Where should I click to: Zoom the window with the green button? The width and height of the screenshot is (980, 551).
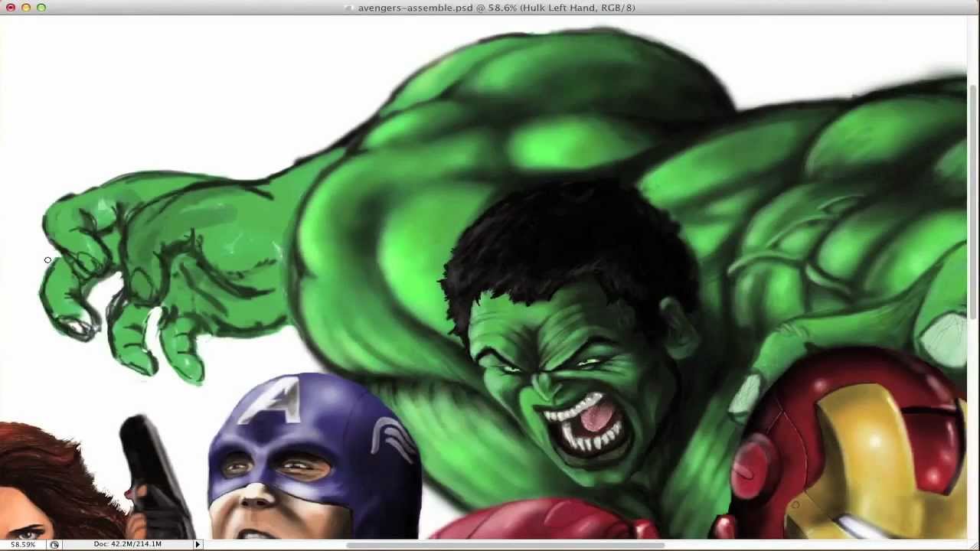[x=41, y=8]
